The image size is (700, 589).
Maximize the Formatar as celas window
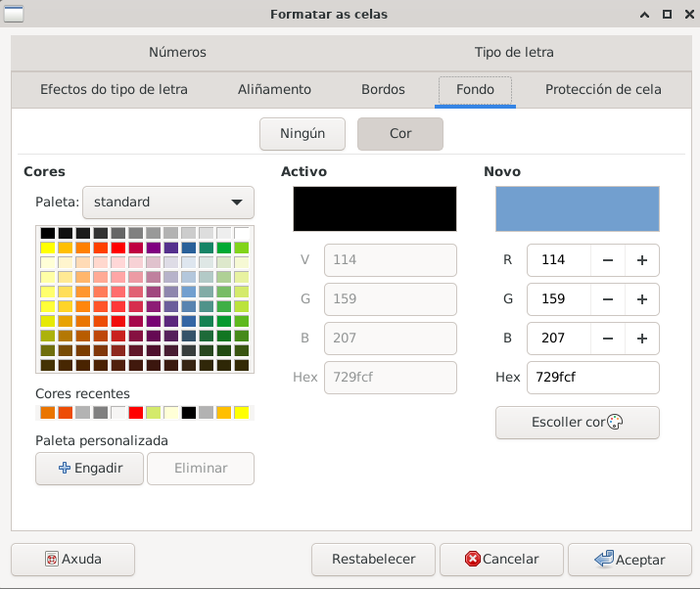click(667, 15)
